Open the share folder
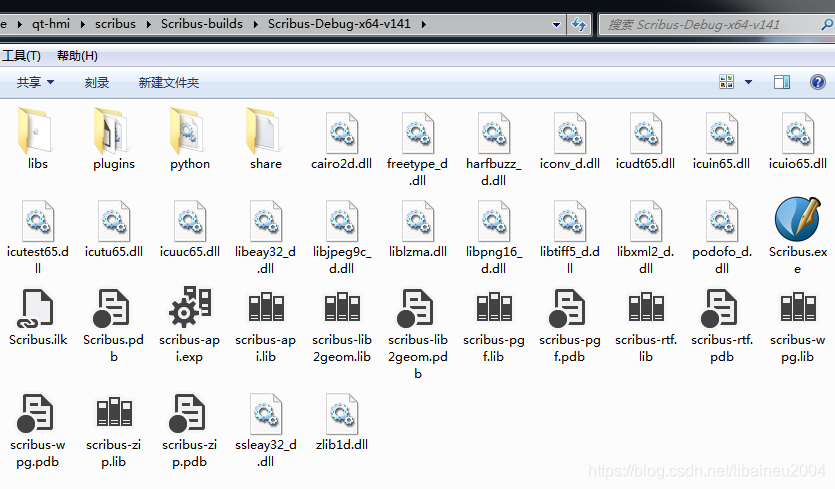 click(x=264, y=131)
